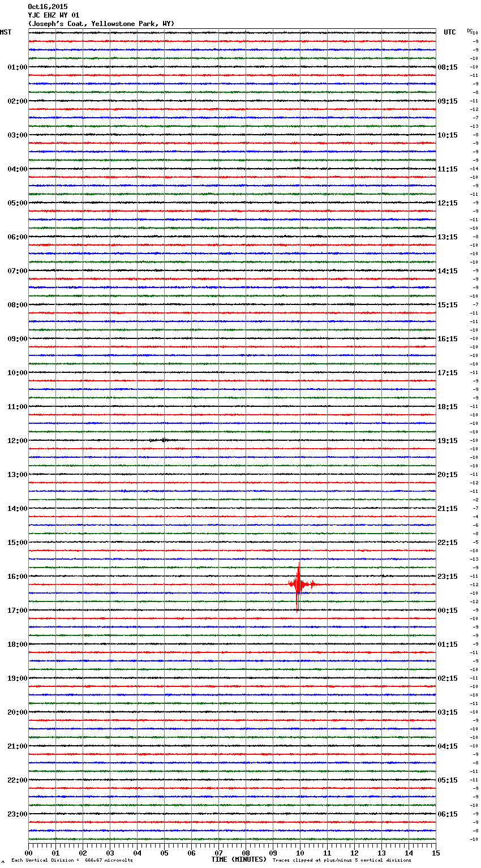The width and height of the screenshot is (481, 868).
Task: Select the '23:00' MST row label
Action: click(18, 814)
